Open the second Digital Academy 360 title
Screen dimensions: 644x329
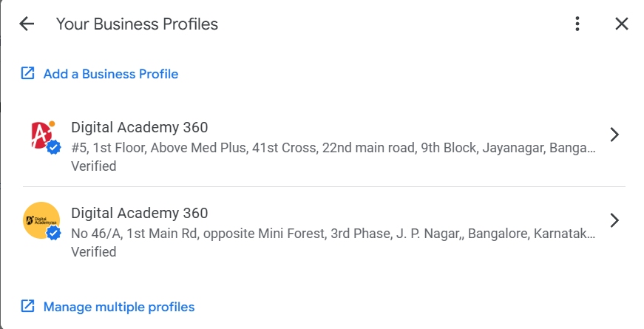tap(140, 213)
